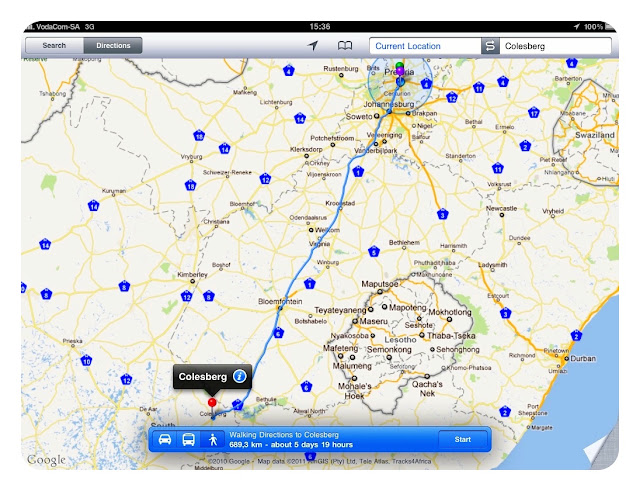The image size is (640, 491).
Task: Tap the Bloemfontein city label
Action: tap(280, 301)
